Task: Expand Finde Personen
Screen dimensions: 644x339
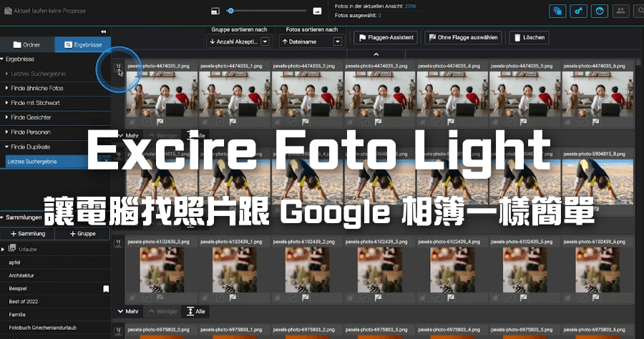Action: point(6,132)
